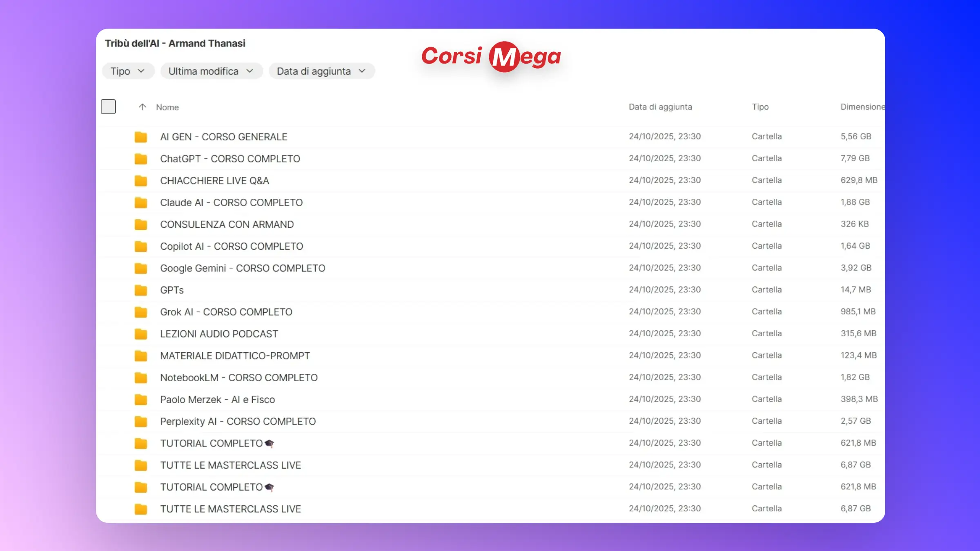Screen dimensions: 980x551
Task: Click the Tipo column header
Action: click(760, 107)
